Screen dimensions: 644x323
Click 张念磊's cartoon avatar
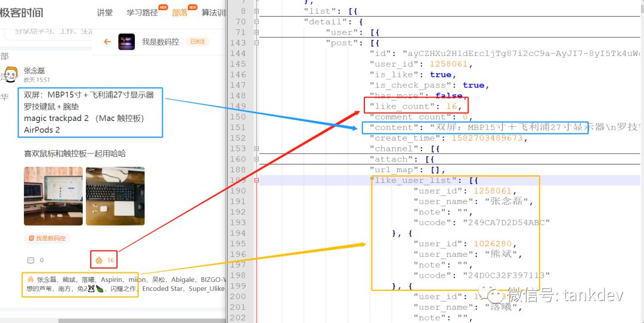[x=11, y=74]
